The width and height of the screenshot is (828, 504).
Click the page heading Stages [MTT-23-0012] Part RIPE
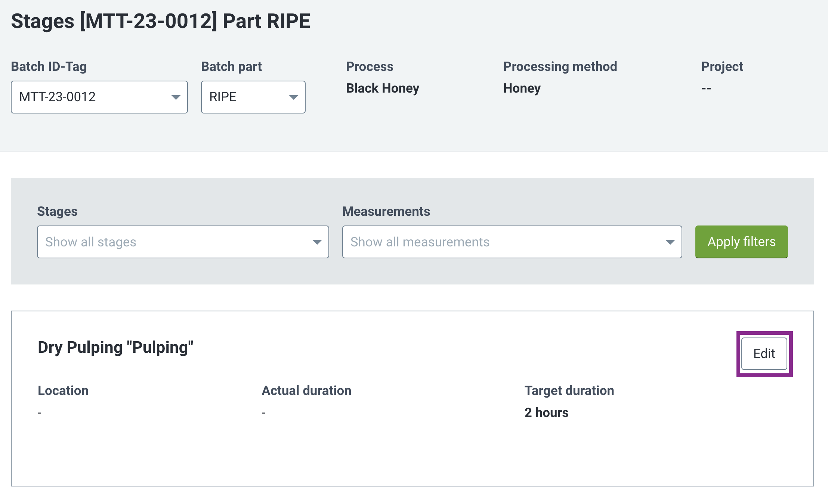[161, 21]
